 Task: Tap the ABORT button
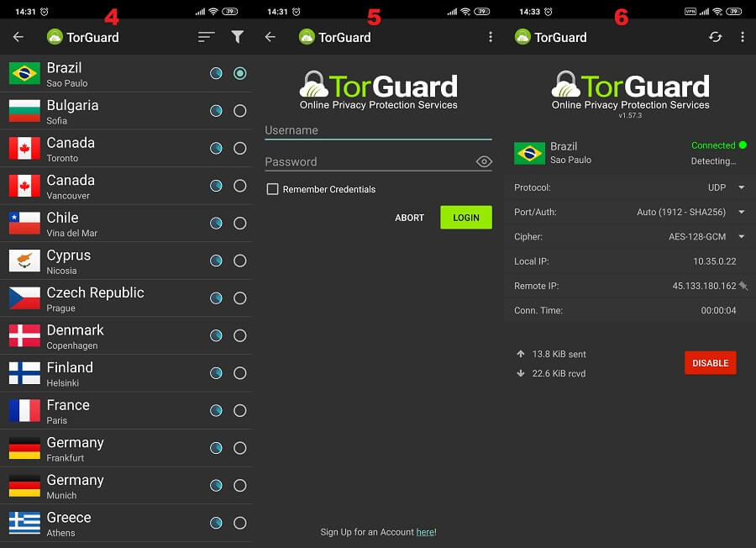click(409, 218)
